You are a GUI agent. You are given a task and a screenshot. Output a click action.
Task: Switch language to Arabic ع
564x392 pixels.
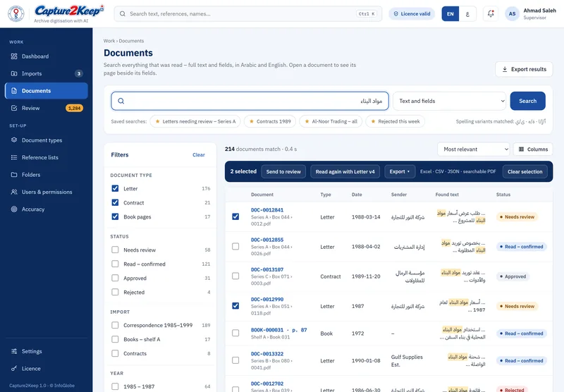click(467, 13)
